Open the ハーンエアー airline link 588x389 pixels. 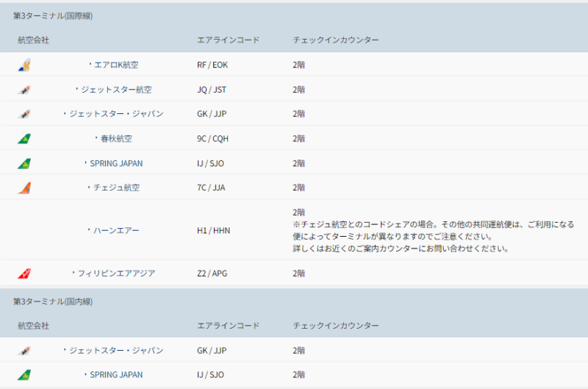pos(116,230)
